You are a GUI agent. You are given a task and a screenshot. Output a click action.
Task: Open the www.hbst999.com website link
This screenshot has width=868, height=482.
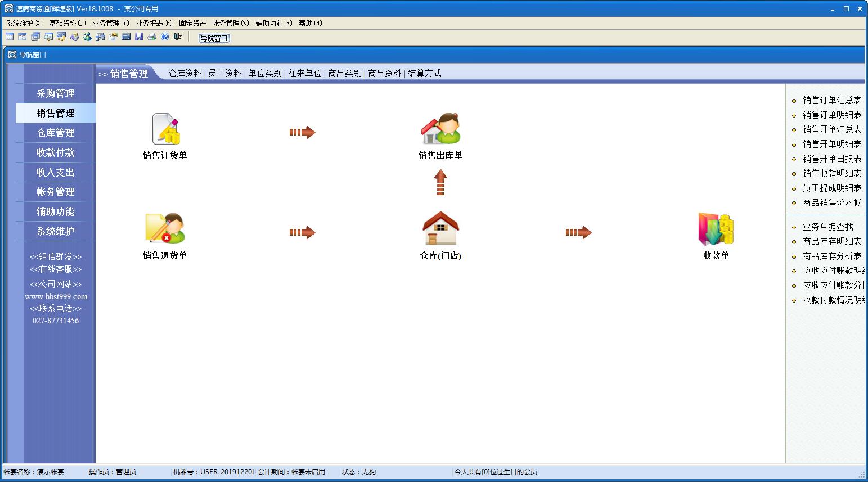pyautogui.click(x=56, y=296)
